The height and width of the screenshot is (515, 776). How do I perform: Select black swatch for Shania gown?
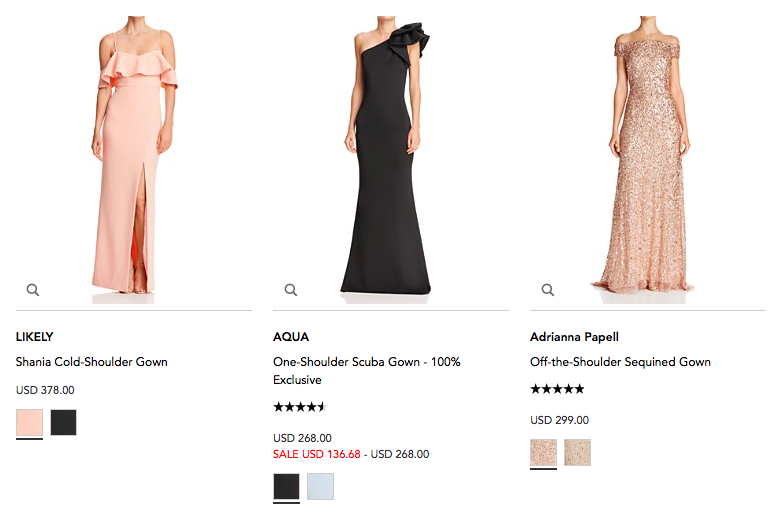pyautogui.click(x=64, y=423)
